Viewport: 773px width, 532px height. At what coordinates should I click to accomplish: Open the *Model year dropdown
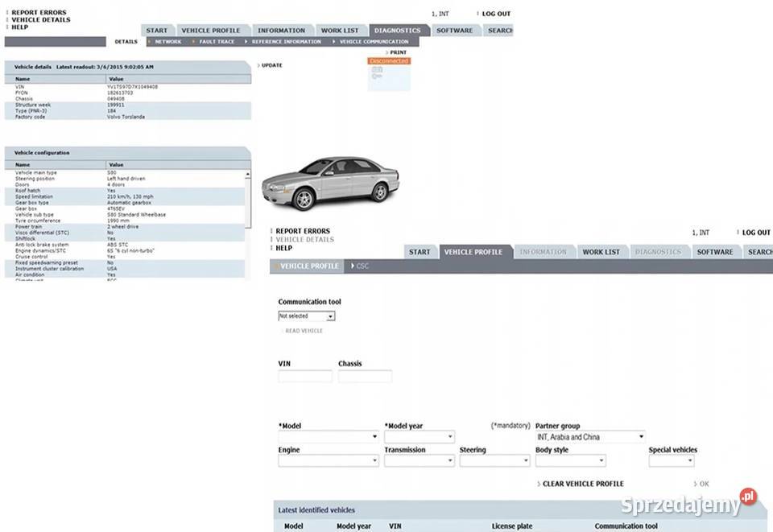point(420,437)
